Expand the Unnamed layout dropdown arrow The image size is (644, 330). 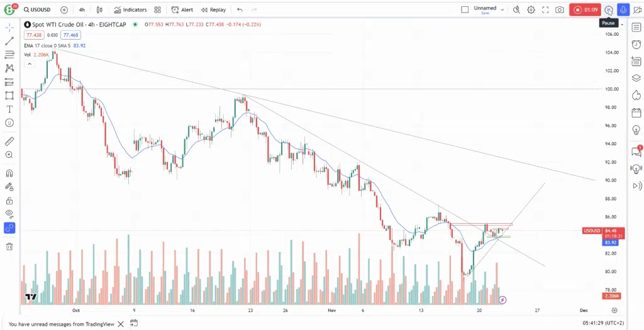(x=502, y=10)
